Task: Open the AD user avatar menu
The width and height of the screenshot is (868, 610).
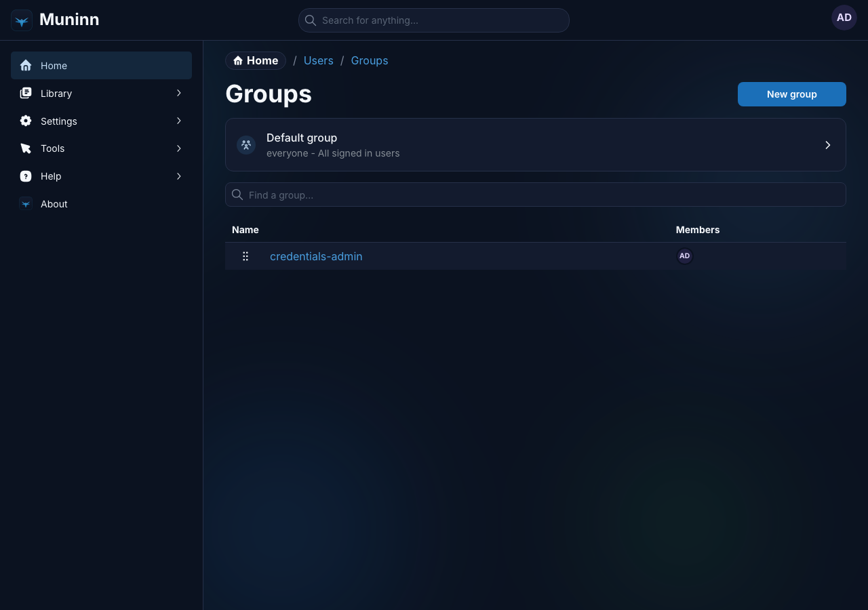Action: coord(844,18)
